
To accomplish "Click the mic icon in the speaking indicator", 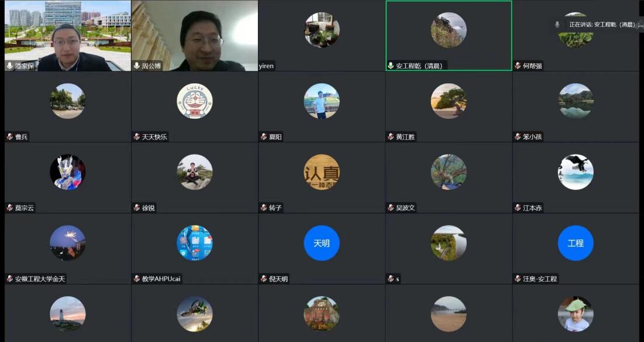I will pos(557,25).
